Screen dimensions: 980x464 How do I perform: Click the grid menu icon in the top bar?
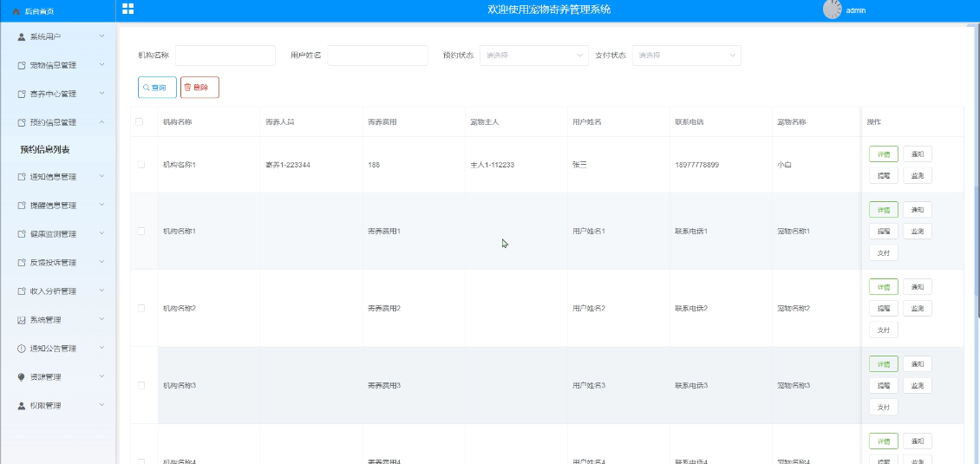pos(128,9)
